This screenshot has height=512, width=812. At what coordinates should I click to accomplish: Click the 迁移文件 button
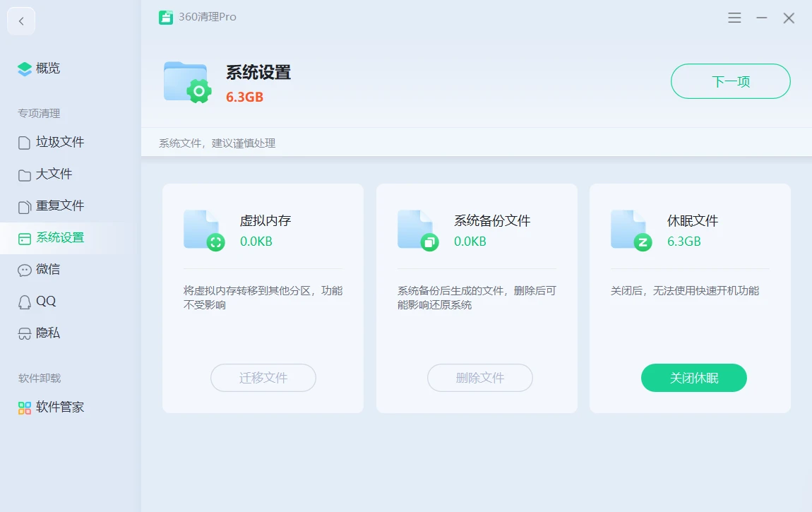point(263,378)
